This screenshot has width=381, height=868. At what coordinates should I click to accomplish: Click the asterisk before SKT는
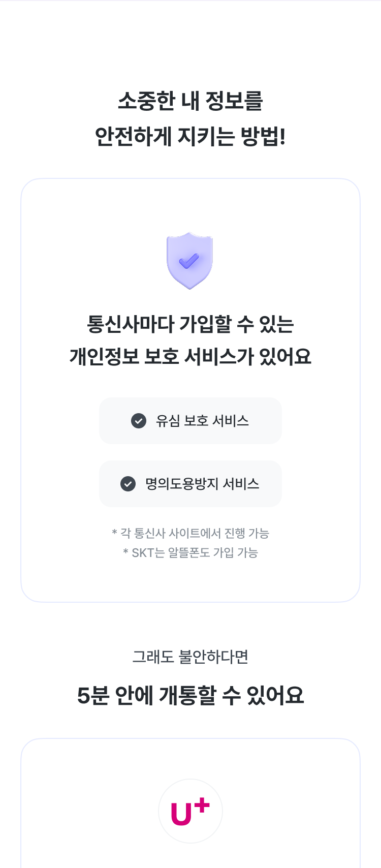pos(125,551)
